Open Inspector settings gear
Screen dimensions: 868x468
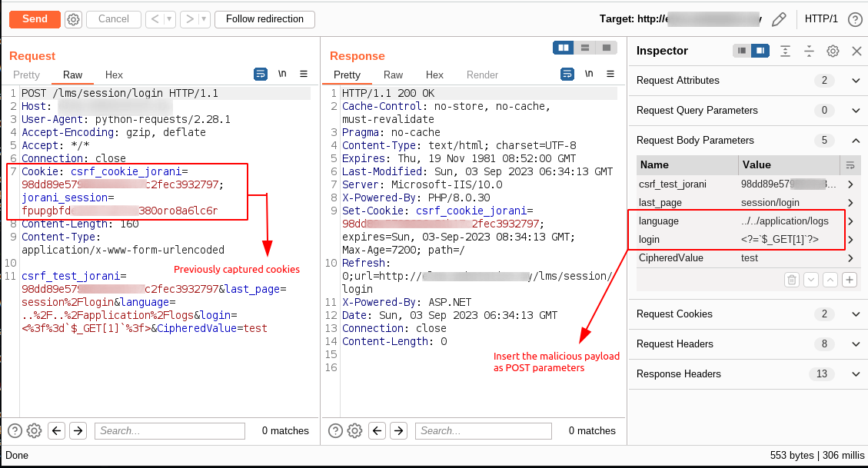(833, 51)
